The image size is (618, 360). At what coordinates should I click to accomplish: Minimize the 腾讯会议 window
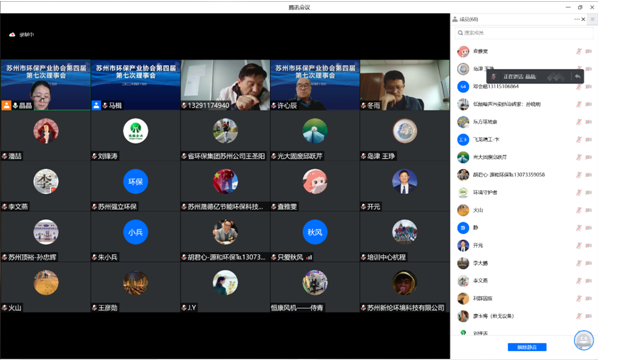(568, 7)
